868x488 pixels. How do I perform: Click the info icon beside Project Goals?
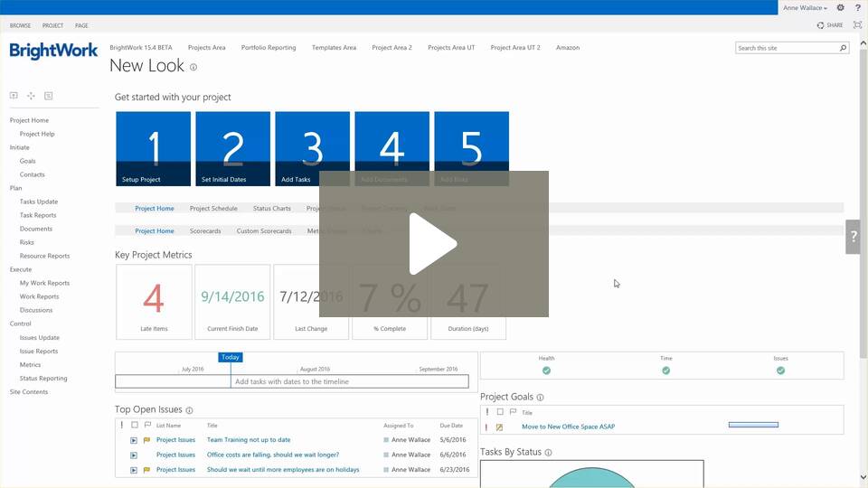(541, 398)
